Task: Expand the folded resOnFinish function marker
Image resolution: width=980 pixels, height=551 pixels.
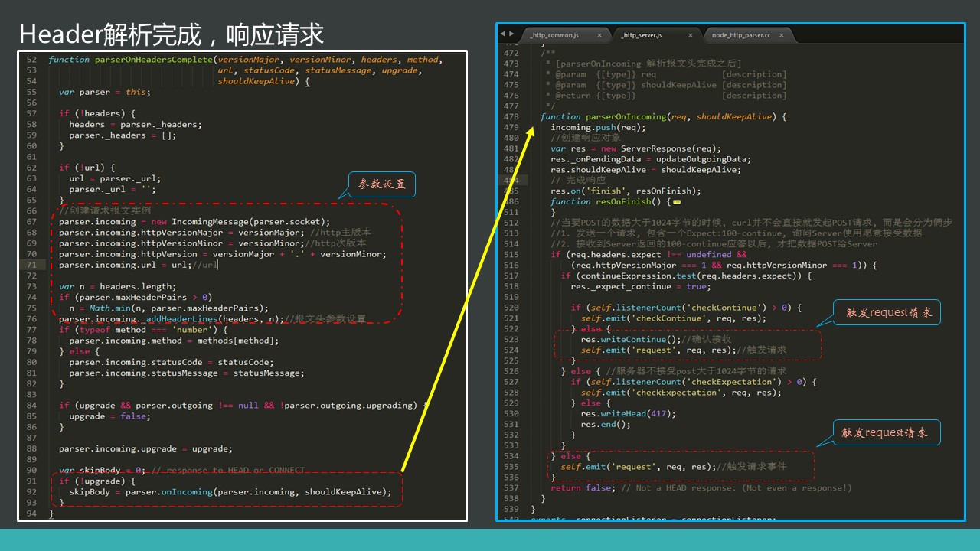Action: click(x=678, y=202)
